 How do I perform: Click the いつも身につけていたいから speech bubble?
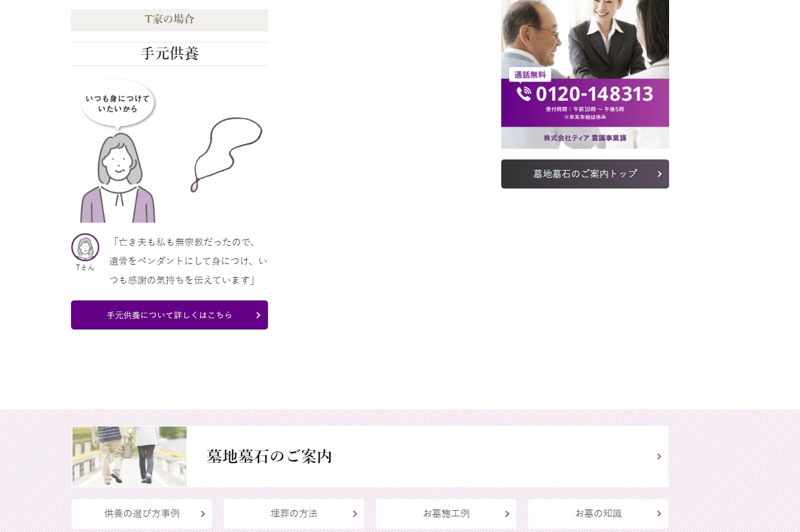tap(117, 104)
